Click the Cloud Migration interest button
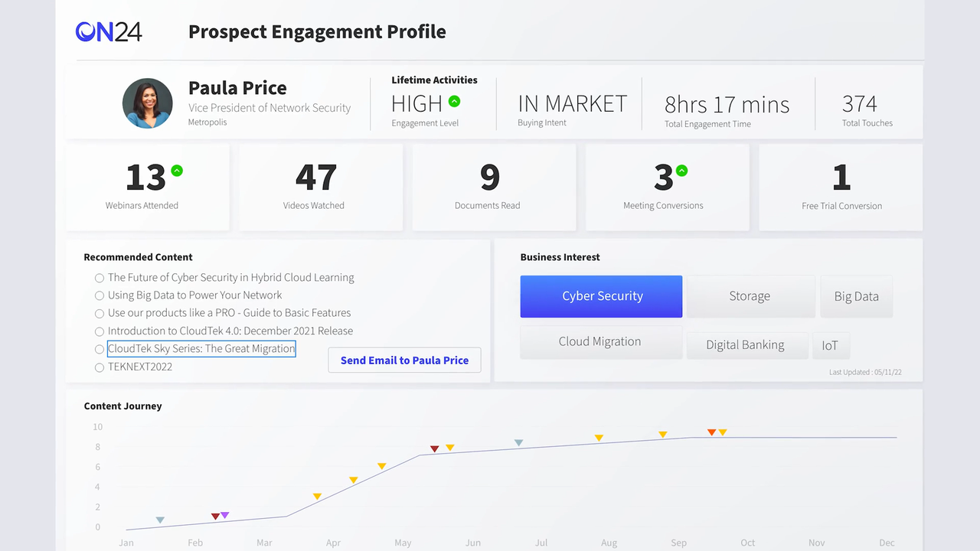Image resolution: width=980 pixels, height=551 pixels. (x=600, y=342)
